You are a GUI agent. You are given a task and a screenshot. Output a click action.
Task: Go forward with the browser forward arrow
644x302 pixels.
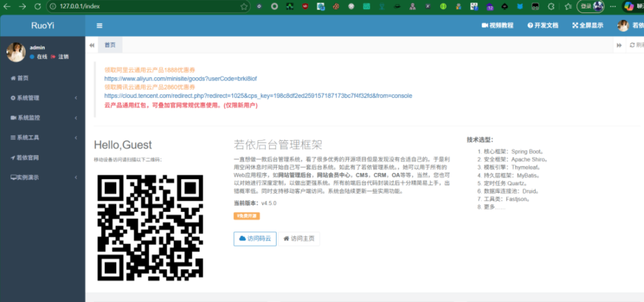(x=22, y=7)
